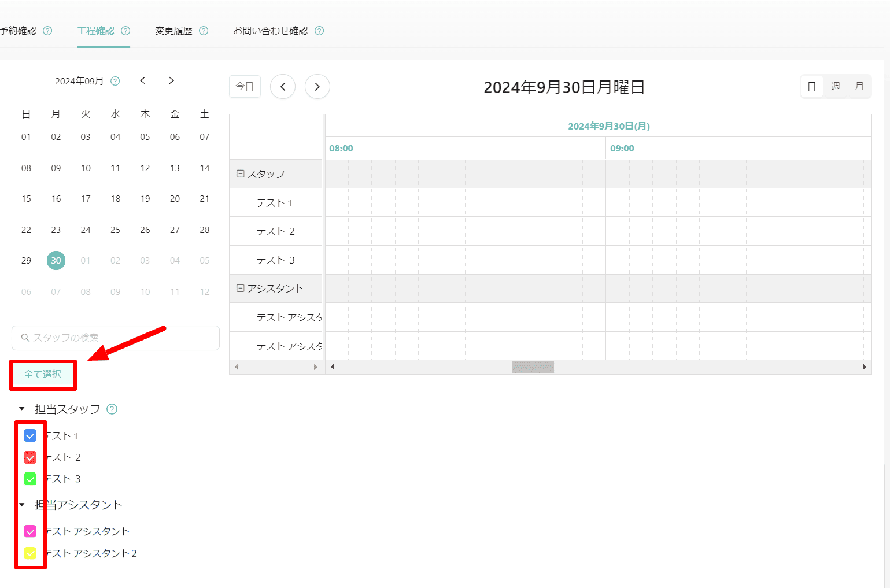
Task: Select date 23 in mini calendar
Action: click(56, 230)
